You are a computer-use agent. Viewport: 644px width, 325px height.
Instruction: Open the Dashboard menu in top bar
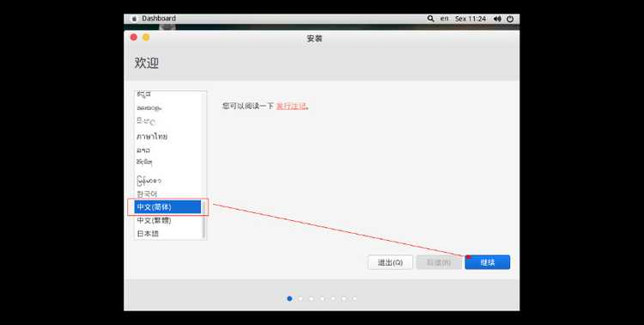coord(159,19)
